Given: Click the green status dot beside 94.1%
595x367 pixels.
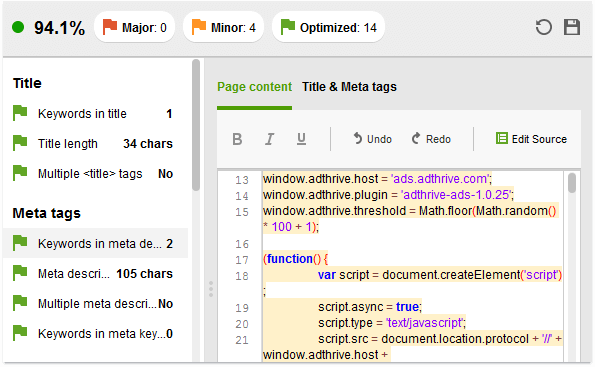Looking at the screenshot, I should [x=18, y=27].
